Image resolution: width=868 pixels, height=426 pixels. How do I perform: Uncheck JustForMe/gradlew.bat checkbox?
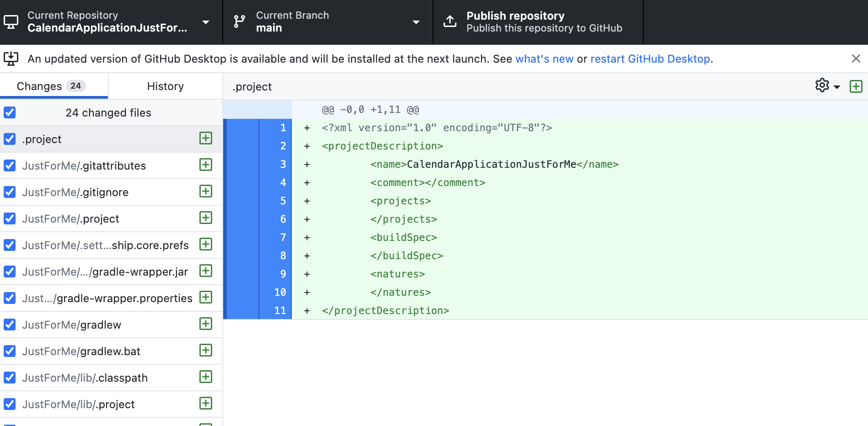pyautogui.click(x=10, y=351)
